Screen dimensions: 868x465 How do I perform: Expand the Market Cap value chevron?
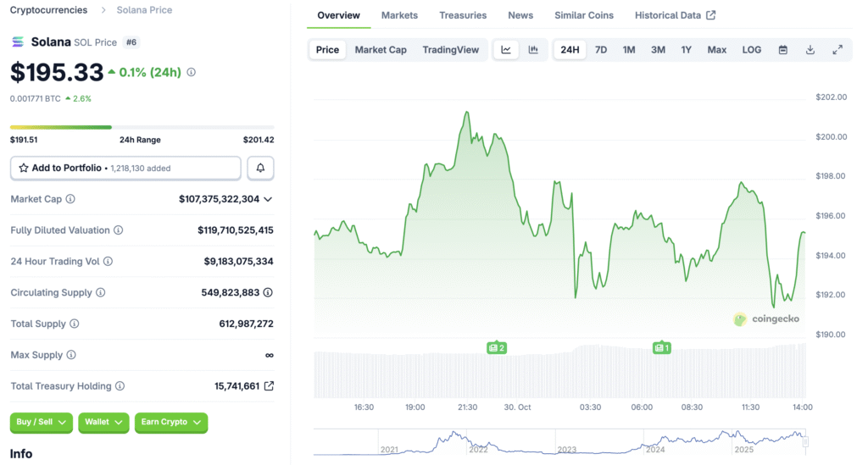tap(268, 199)
